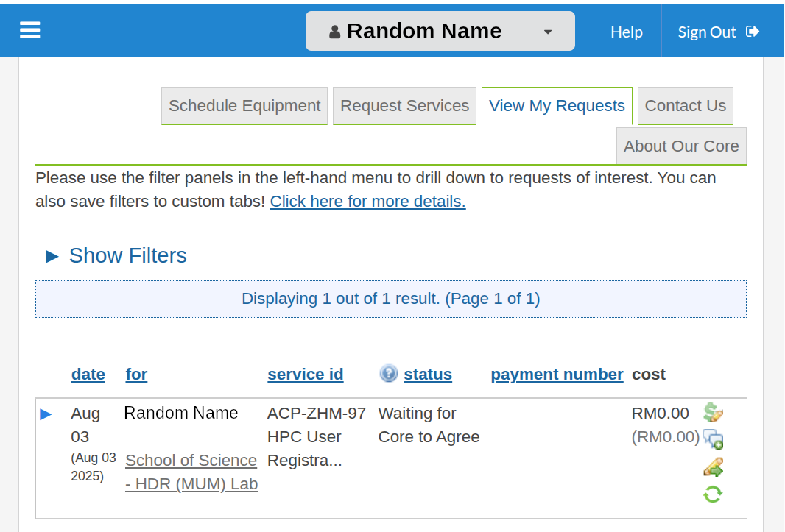
Task: Open the Request Services tab
Action: coord(404,106)
